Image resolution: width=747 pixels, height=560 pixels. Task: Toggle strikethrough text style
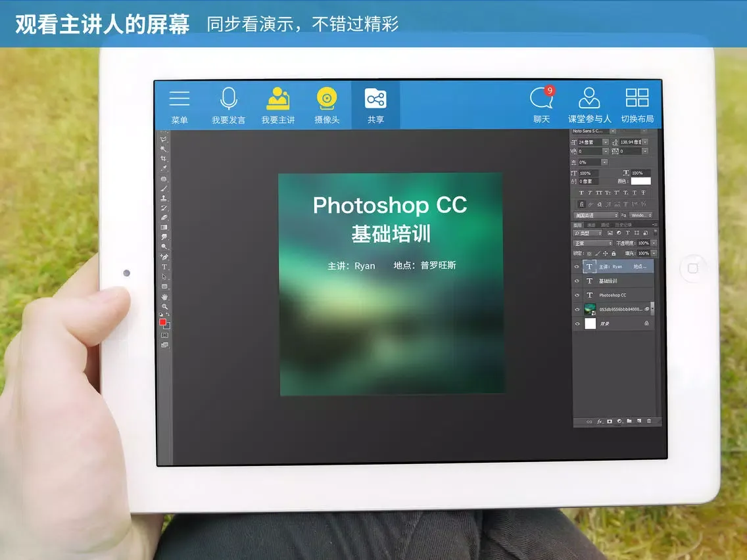point(643,193)
